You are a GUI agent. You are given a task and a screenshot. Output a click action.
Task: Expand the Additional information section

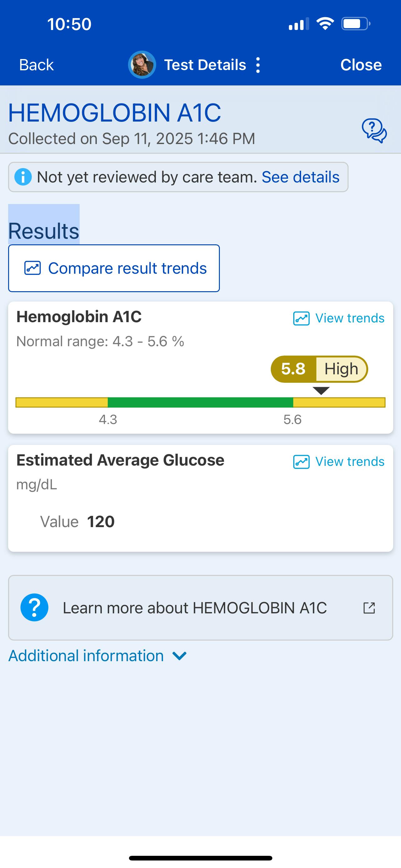86,656
